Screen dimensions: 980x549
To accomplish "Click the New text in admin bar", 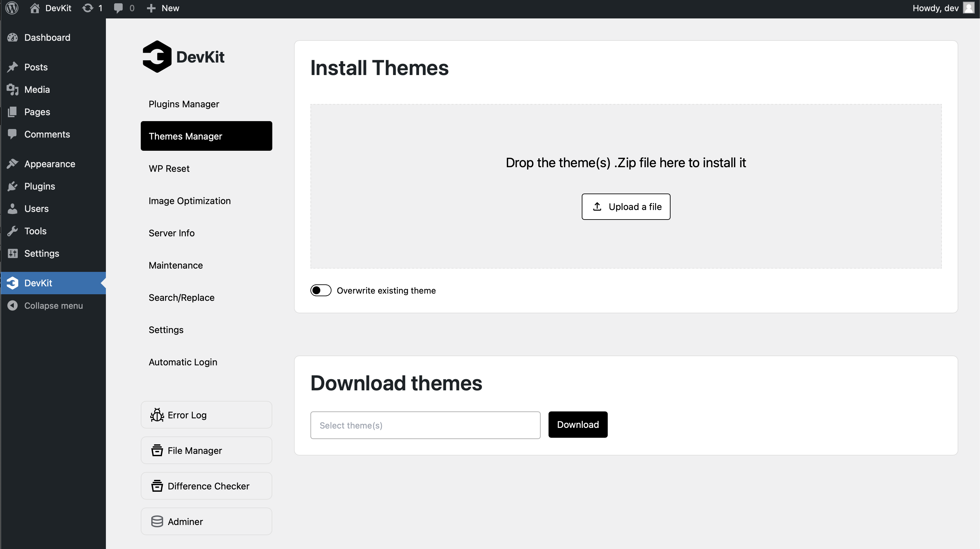I will [x=170, y=8].
